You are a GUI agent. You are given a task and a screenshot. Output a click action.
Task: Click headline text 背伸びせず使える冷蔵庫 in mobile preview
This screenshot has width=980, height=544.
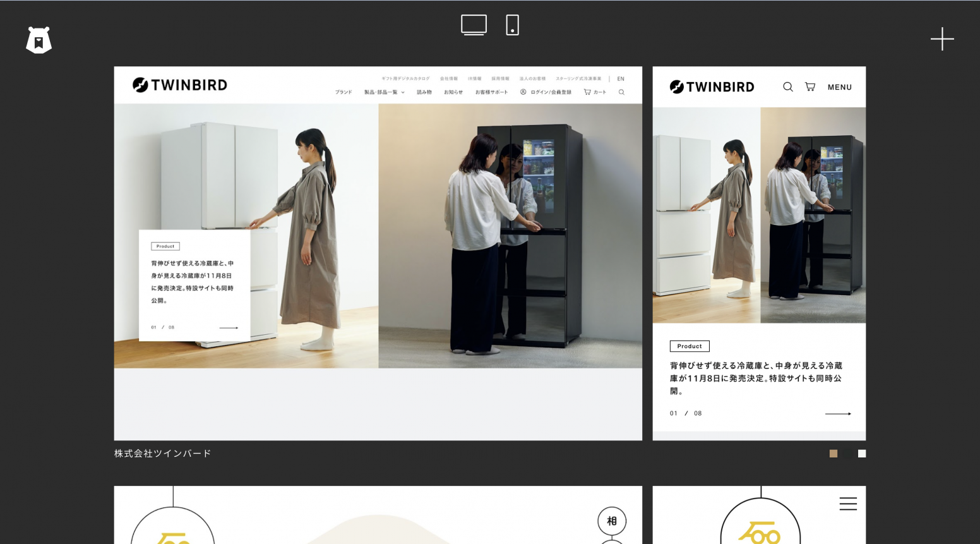click(756, 378)
